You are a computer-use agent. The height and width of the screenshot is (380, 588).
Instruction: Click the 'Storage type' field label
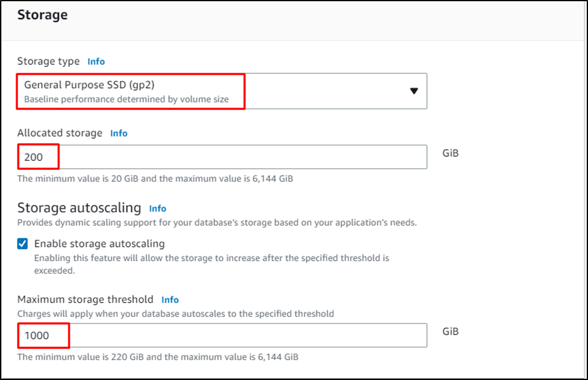pyautogui.click(x=48, y=61)
